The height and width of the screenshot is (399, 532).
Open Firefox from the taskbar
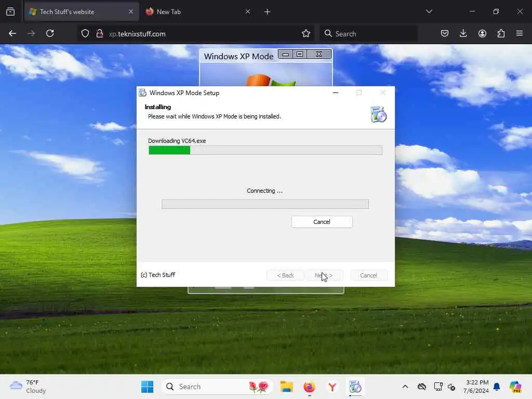(310, 387)
